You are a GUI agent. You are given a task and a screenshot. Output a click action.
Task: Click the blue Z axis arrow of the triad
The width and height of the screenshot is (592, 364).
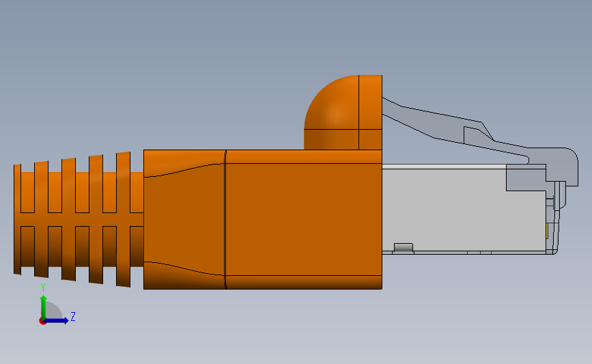(x=57, y=320)
